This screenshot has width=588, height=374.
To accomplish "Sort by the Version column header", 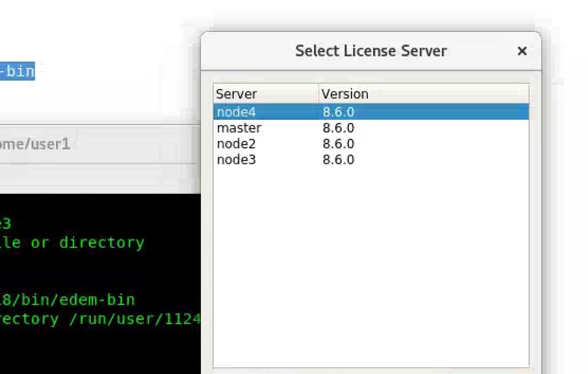I will click(x=345, y=94).
